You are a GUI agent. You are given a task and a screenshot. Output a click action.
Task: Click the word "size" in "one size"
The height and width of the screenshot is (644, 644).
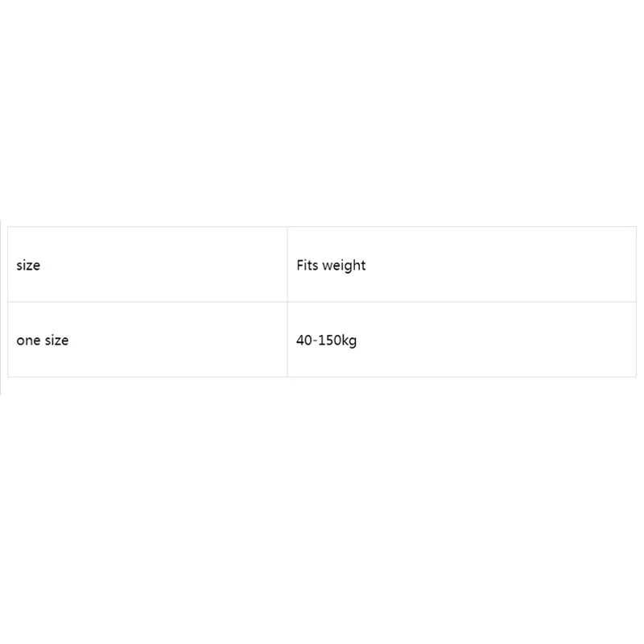tap(56, 340)
